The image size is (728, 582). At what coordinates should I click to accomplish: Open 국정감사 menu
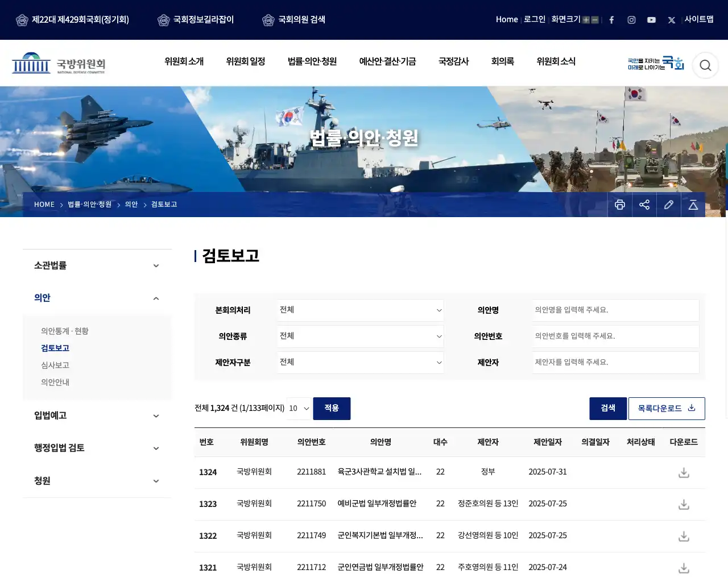454,61
